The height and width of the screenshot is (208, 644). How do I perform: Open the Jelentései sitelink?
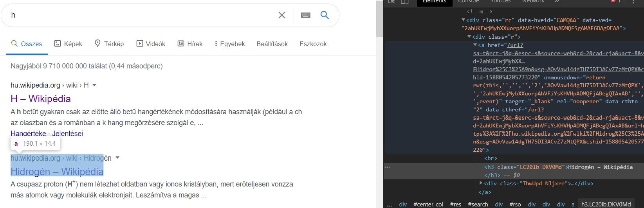(68, 134)
